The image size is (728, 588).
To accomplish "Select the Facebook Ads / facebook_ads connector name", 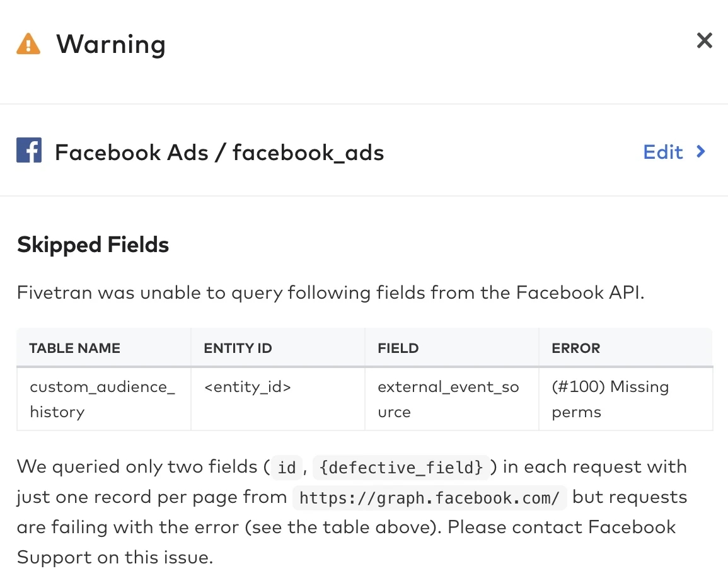I will click(x=219, y=153).
